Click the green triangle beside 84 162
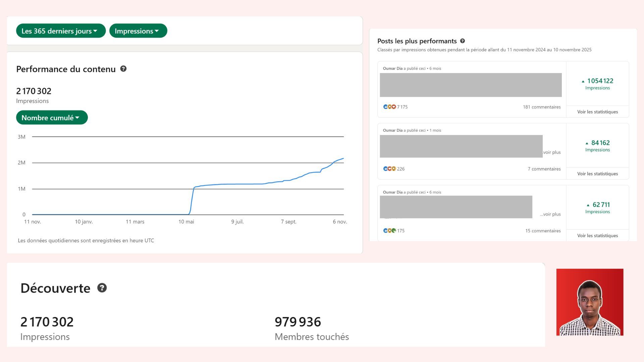 point(587,143)
